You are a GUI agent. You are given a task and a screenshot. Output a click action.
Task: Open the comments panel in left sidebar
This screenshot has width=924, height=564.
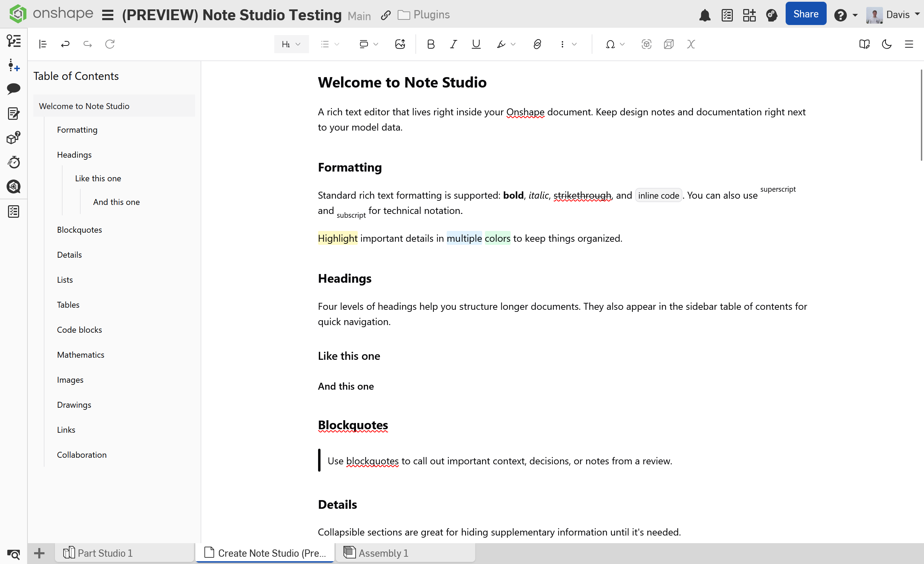14,89
